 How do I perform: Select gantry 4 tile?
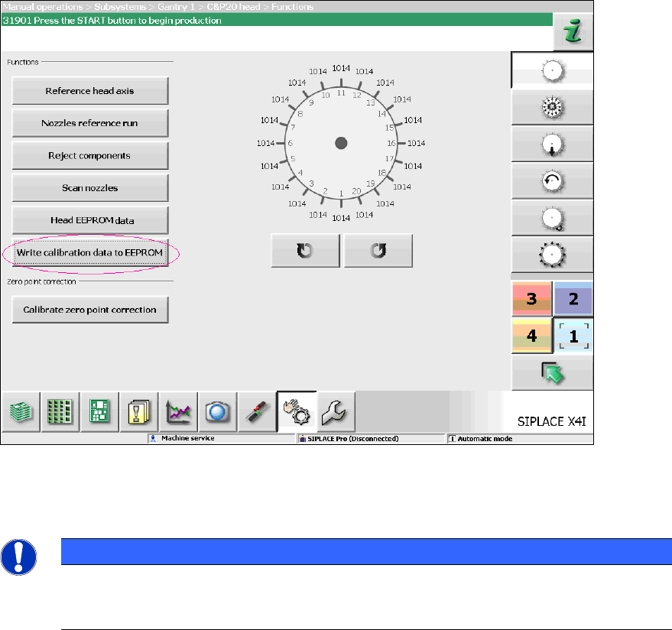[x=531, y=336]
